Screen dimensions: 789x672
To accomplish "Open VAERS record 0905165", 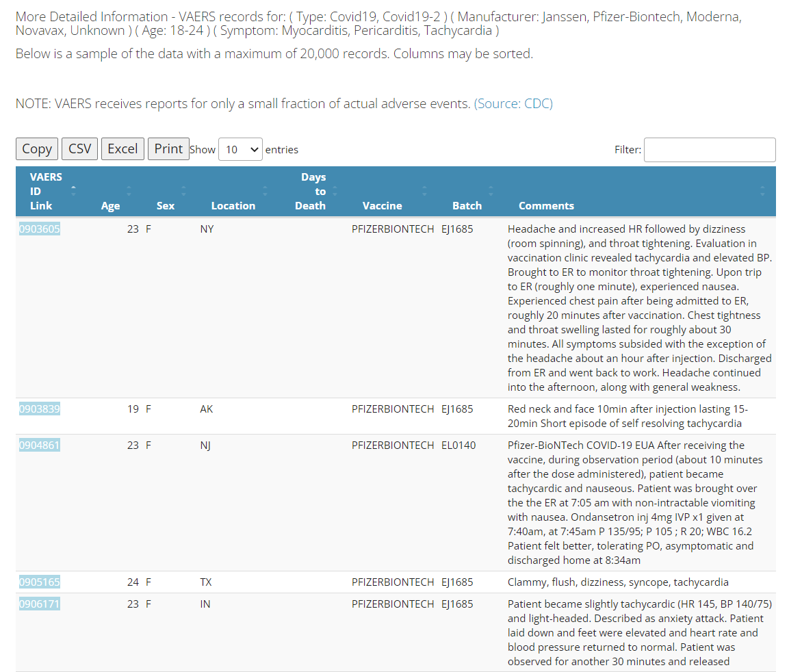I will [x=39, y=582].
